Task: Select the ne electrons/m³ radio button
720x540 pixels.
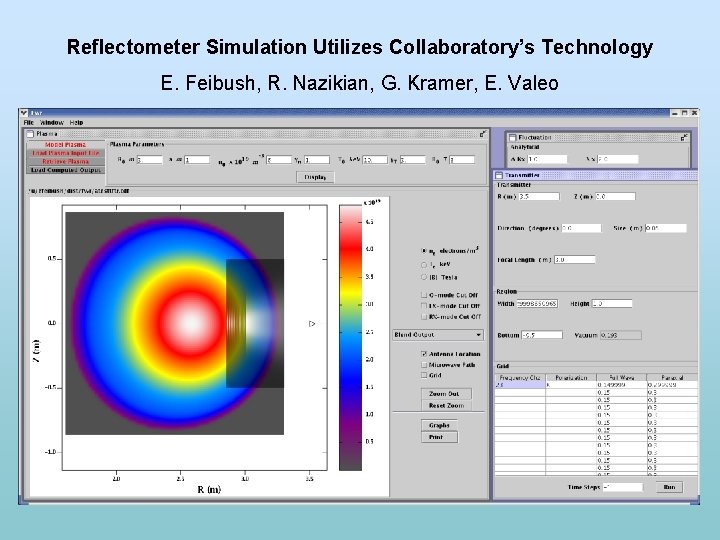Action: coord(424,251)
